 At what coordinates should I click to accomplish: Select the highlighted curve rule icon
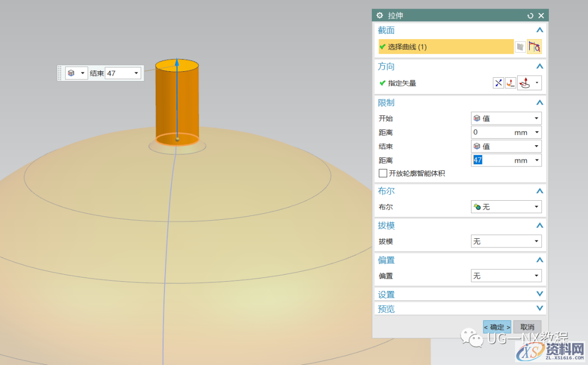(x=535, y=47)
